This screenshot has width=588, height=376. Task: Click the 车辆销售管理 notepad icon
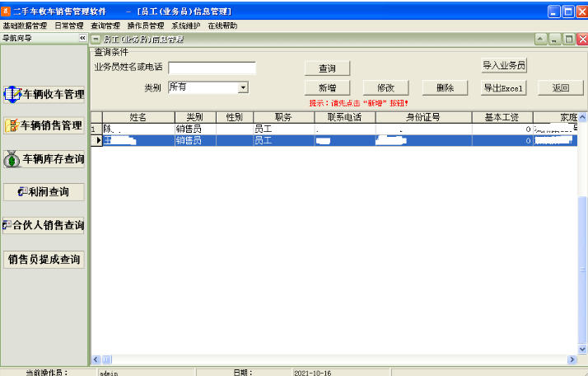click(12, 125)
